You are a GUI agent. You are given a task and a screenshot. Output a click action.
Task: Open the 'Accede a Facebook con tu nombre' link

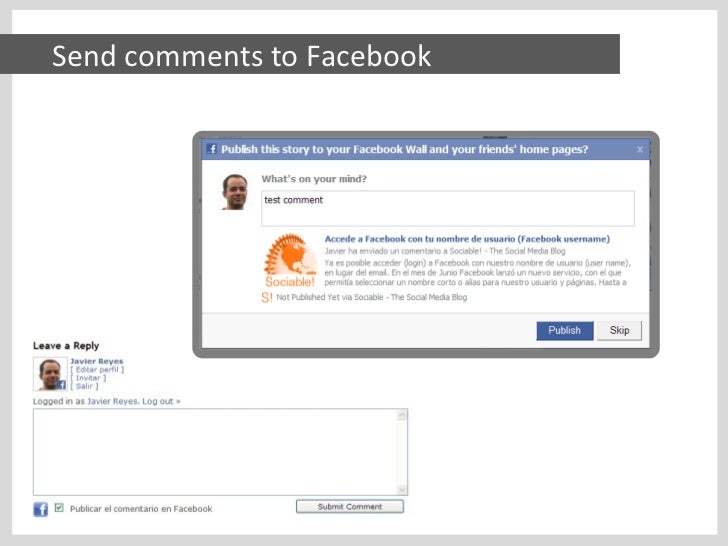(467, 239)
